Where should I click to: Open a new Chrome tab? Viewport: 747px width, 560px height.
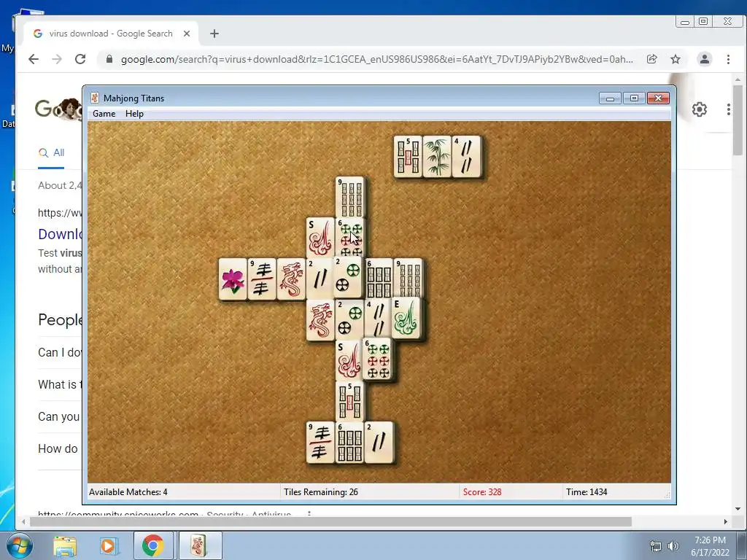[x=214, y=34]
